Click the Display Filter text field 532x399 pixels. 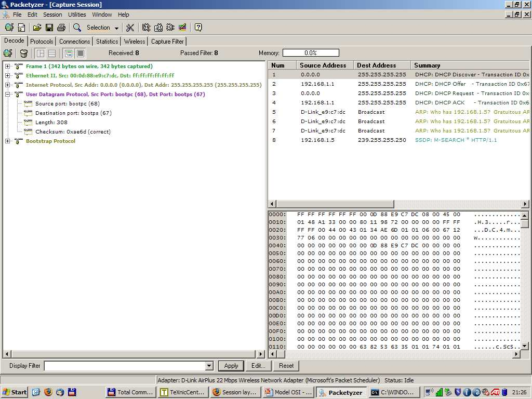click(125, 366)
